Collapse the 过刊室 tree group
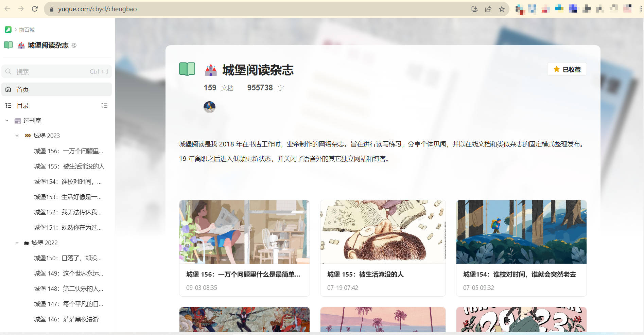 tap(7, 121)
